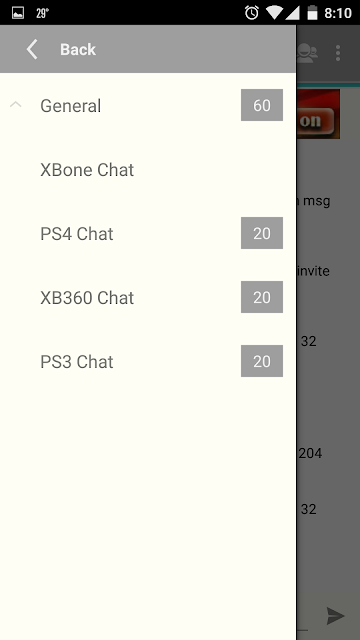This screenshot has width=360, height=640.
Task: Tap the Back arrow icon
Action: pyautogui.click(x=32, y=49)
